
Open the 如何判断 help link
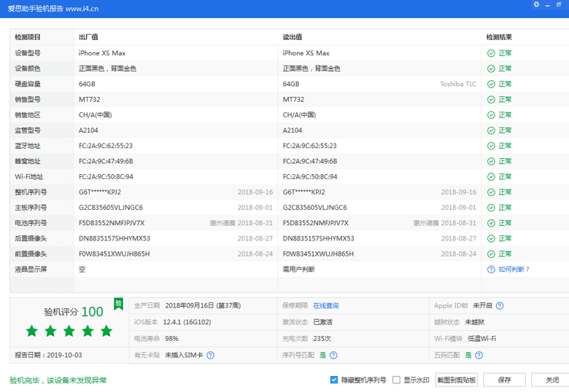point(514,269)
